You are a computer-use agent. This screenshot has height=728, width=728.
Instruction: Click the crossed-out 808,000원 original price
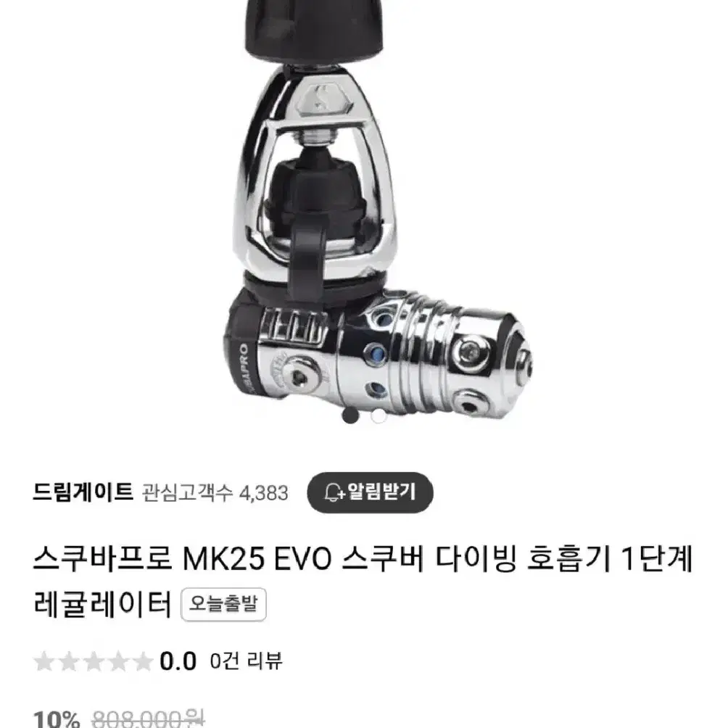[148, 719]
